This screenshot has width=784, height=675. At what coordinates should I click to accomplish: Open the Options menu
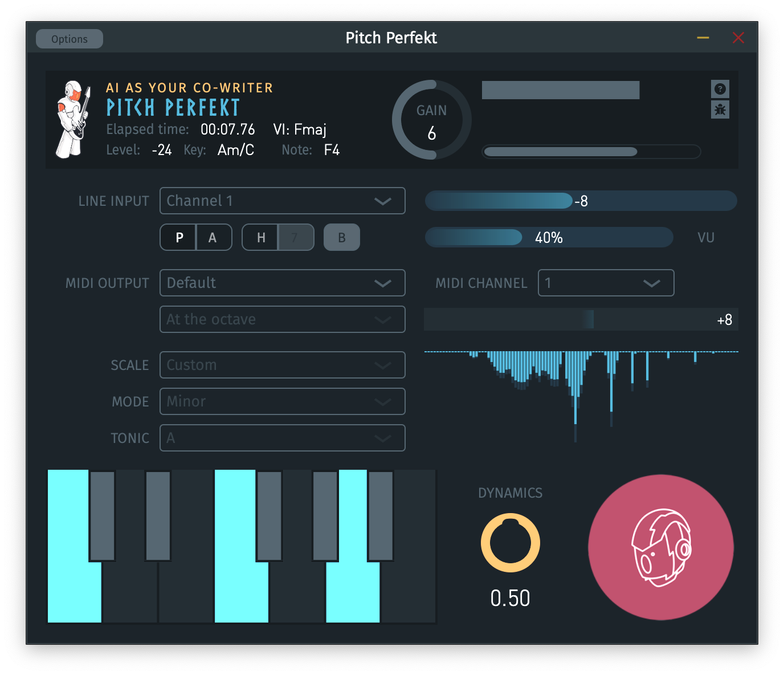70,39
